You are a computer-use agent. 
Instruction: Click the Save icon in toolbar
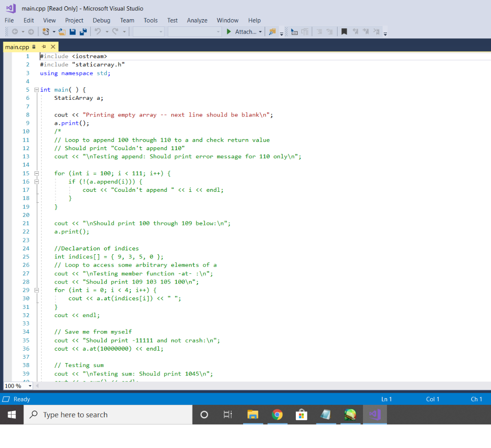pos(73,32)
